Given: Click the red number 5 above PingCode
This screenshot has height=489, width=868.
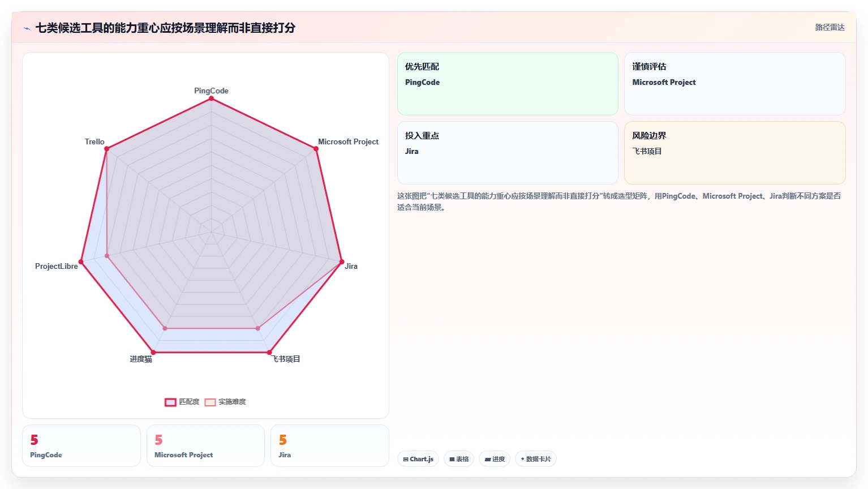Looking at the screenshot, I should [35, 440].
